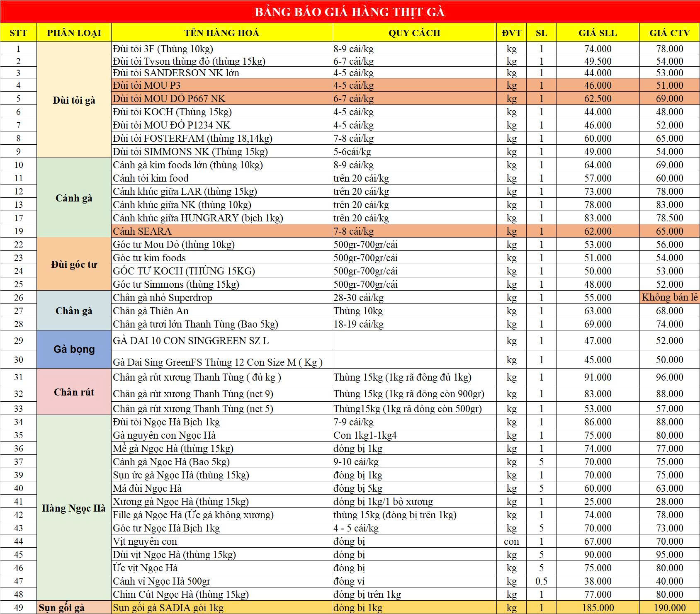The width and height of the screenshot is (700, 614).
Task: Select the GIÁ CTV column header
Action: [x=669, y=33]
